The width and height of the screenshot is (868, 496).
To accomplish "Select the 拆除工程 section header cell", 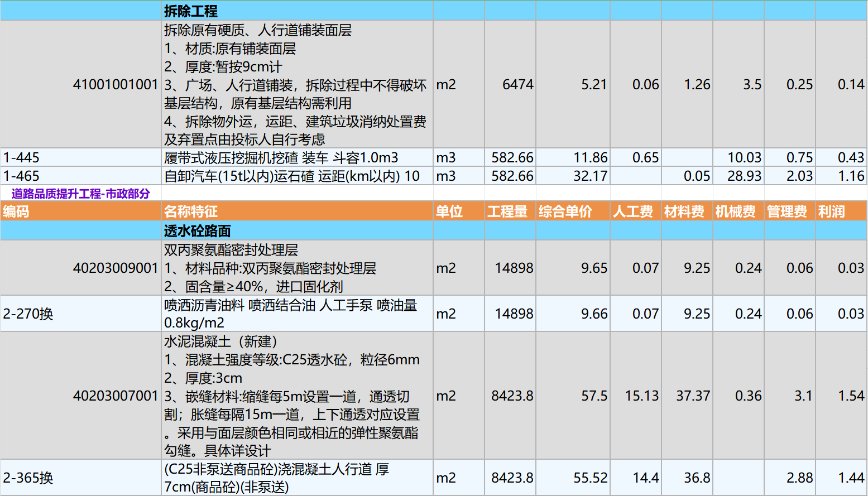I will tap(297, 11).
